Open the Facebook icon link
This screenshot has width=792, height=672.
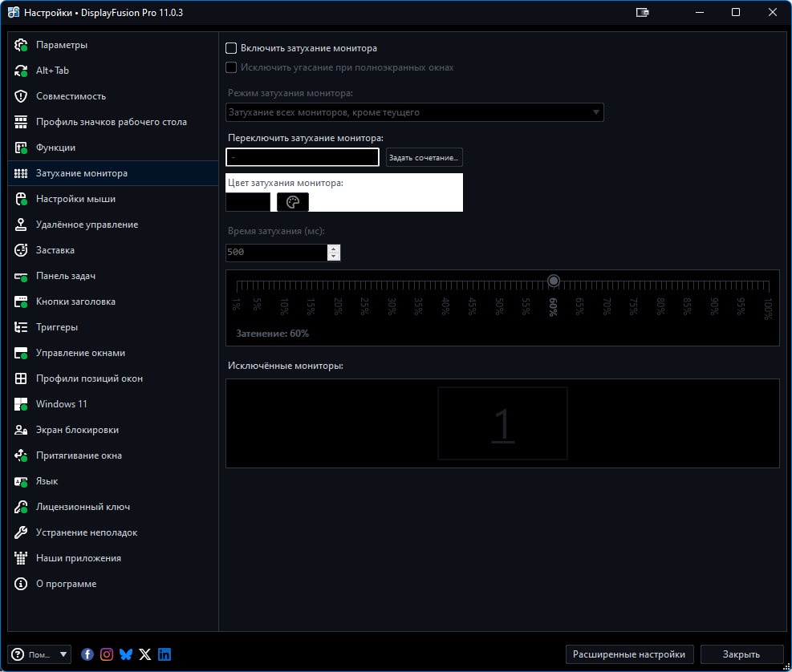pyautogui.click(x=87, y=654)
